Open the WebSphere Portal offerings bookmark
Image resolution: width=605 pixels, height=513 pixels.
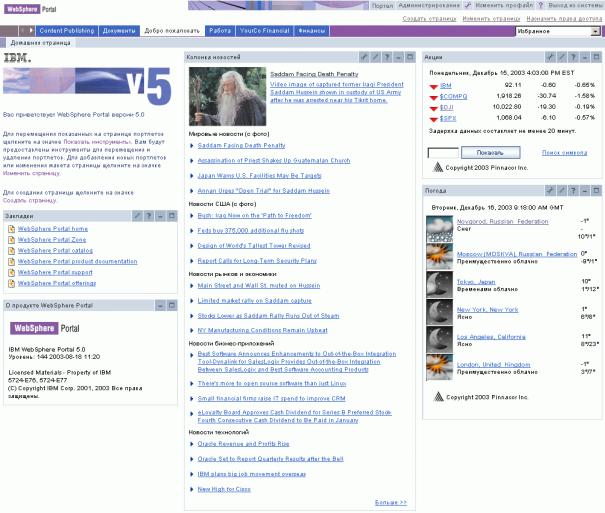click(57, 283)
